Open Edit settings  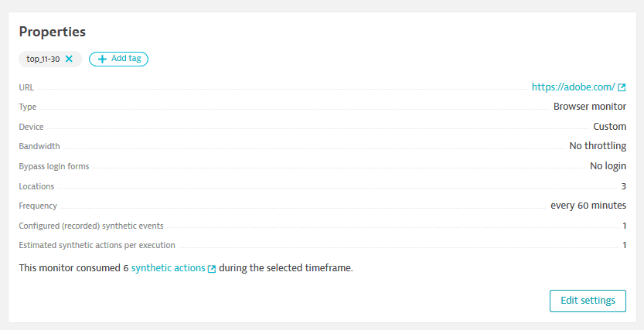588,301
